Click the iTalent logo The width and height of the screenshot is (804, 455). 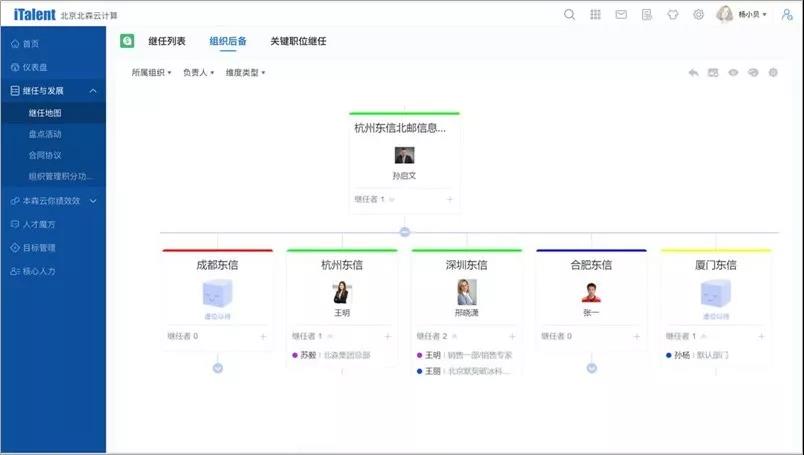point(34,15)
